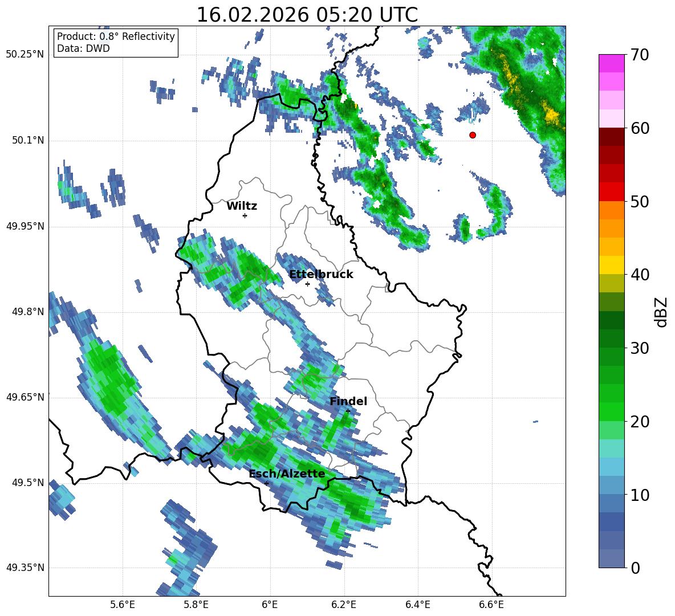Click the bright red colorbar swatch above 50
675x616 pixels.
tap(611, 192)
